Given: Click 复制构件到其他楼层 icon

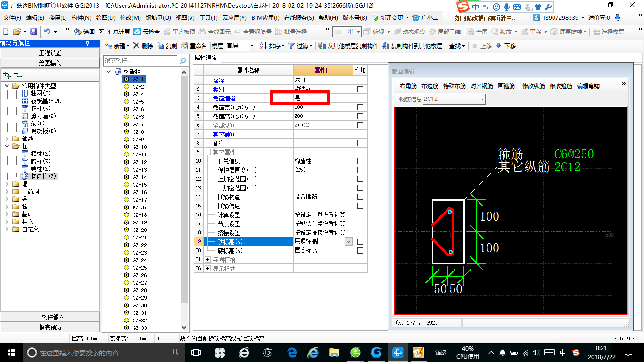Looking at the screenshot, I should 413,46.
